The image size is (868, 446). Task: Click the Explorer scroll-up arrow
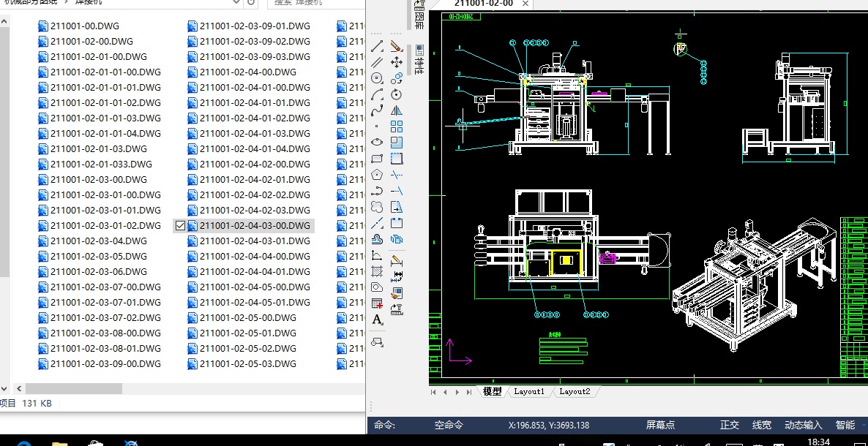tap(4, 22)
